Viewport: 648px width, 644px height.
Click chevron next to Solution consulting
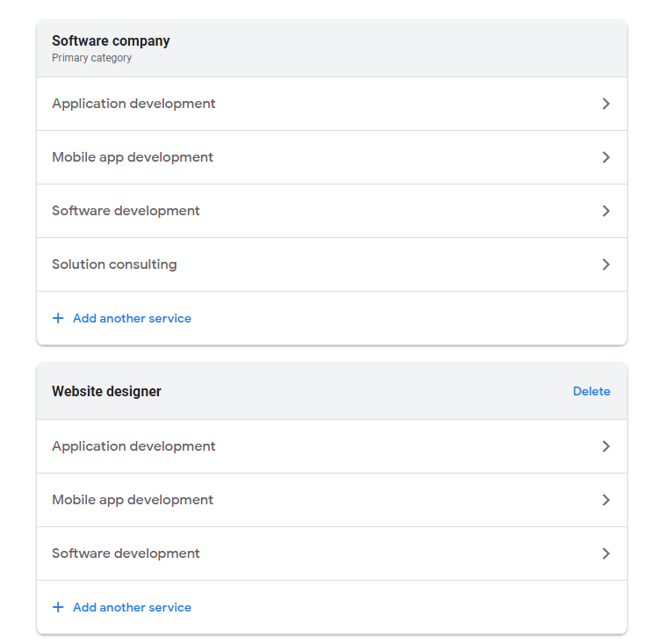click(x=606, y=264)
